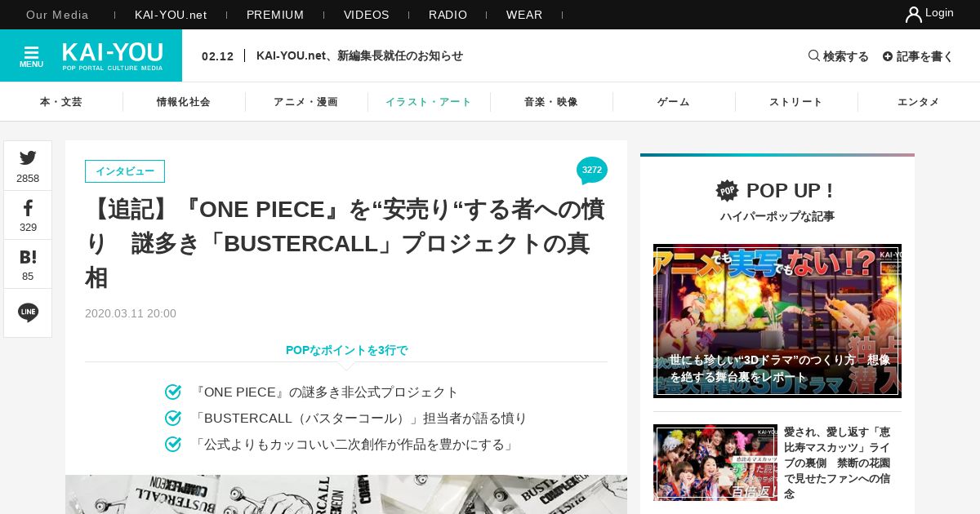Select the イラスト・アート category tab

pos(429,102)
